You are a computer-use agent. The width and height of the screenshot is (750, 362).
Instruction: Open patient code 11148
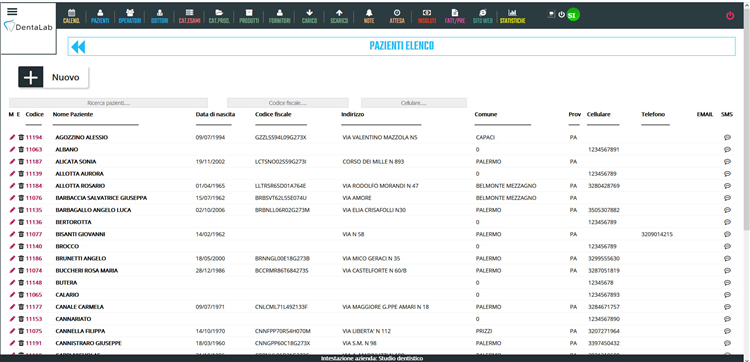pyautogui.click(x=33, y=283)
